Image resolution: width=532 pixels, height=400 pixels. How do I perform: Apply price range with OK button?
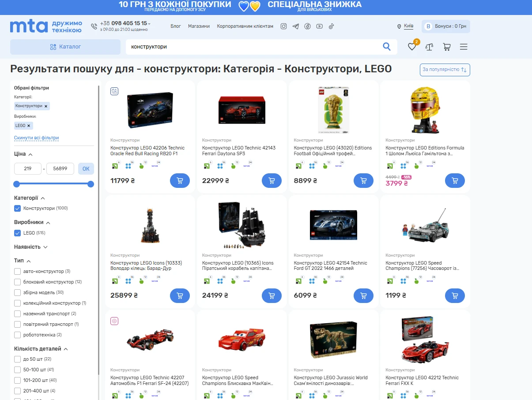(86, 168)
